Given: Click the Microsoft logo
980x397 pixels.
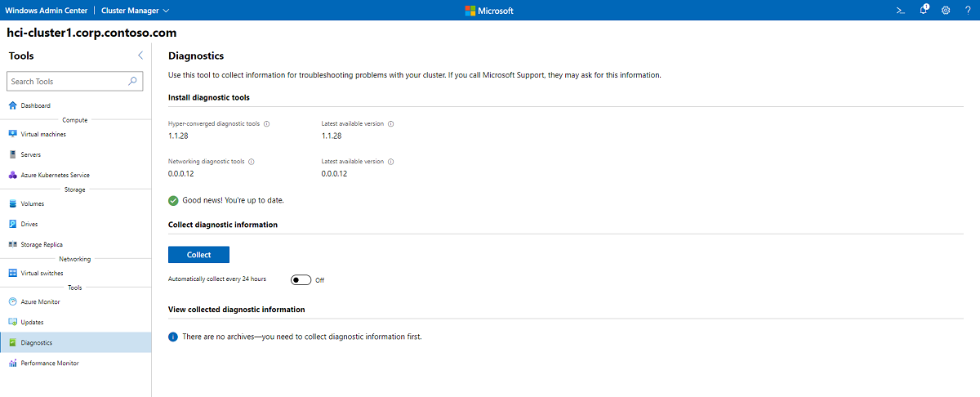Looking at the screenshot, I should click(489, 11).
